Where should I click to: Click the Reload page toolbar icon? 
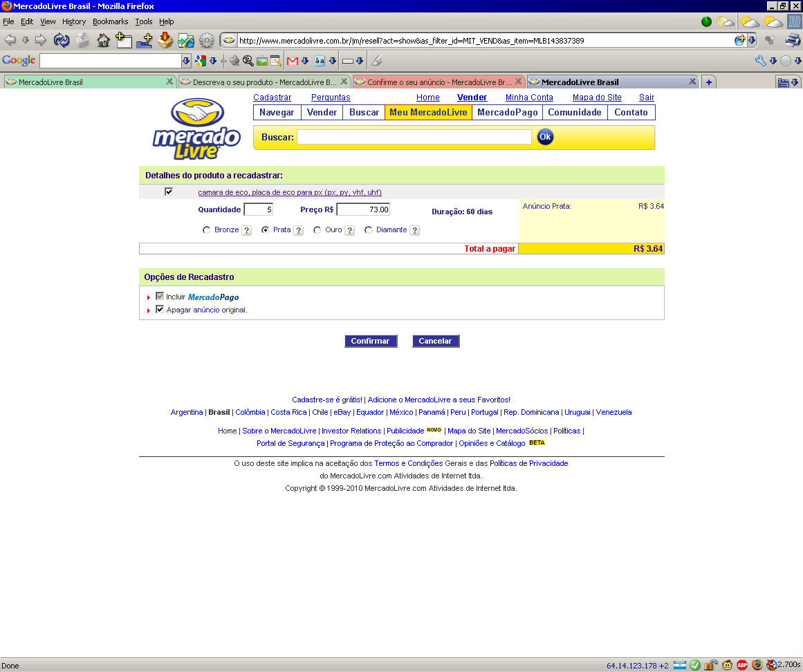tap(62, 40)
